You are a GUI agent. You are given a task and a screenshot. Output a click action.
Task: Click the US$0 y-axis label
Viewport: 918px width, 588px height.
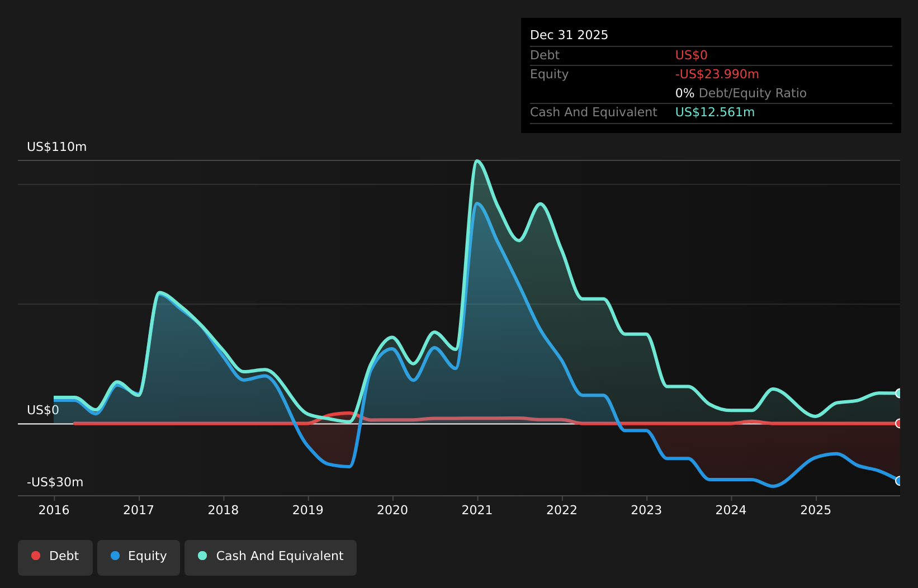[x=43, y=410]
